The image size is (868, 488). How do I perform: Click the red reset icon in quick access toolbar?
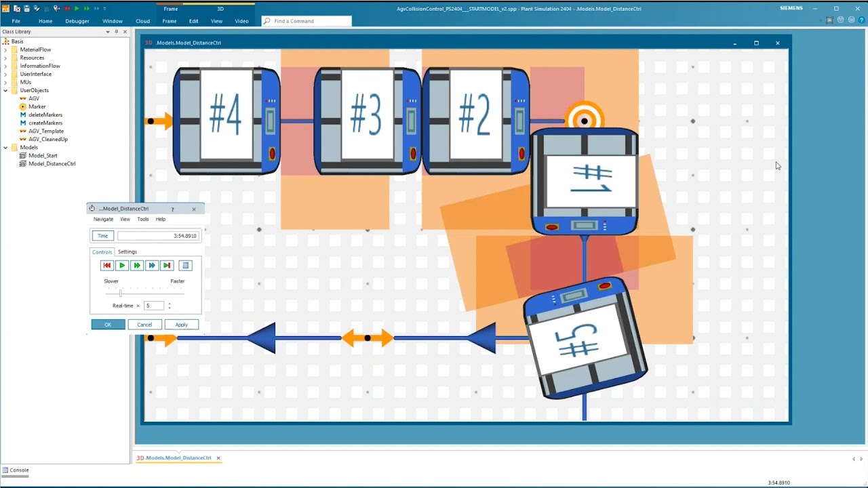coord(67,9)
